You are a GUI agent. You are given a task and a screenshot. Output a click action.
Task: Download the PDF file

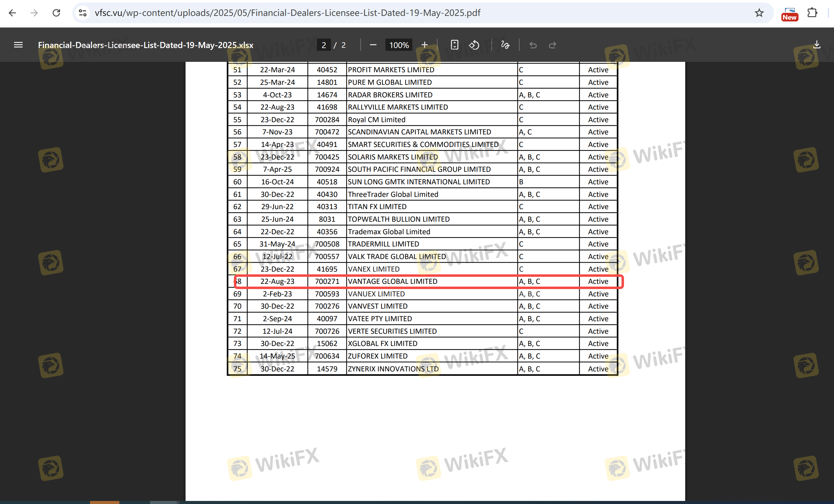pyautogui.click(x=817, y=45)
